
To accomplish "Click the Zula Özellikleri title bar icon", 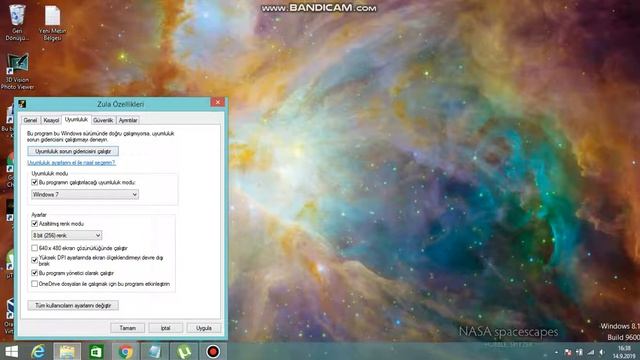I will 22,104.
